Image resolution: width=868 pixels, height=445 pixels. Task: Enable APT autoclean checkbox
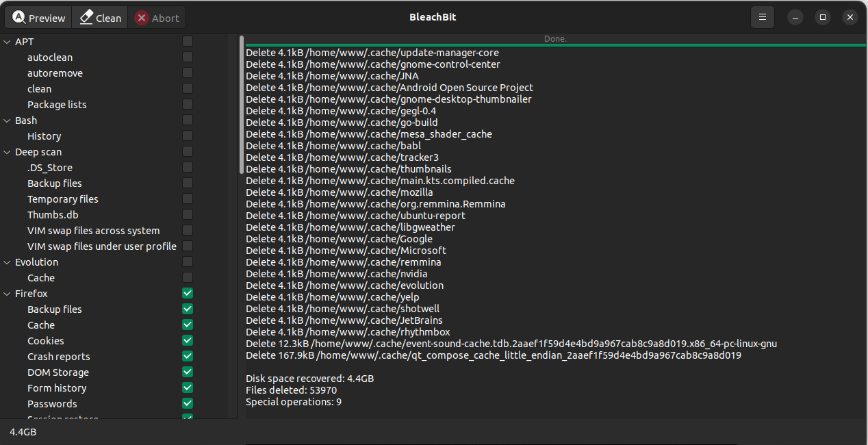click(x=188, y=57)
